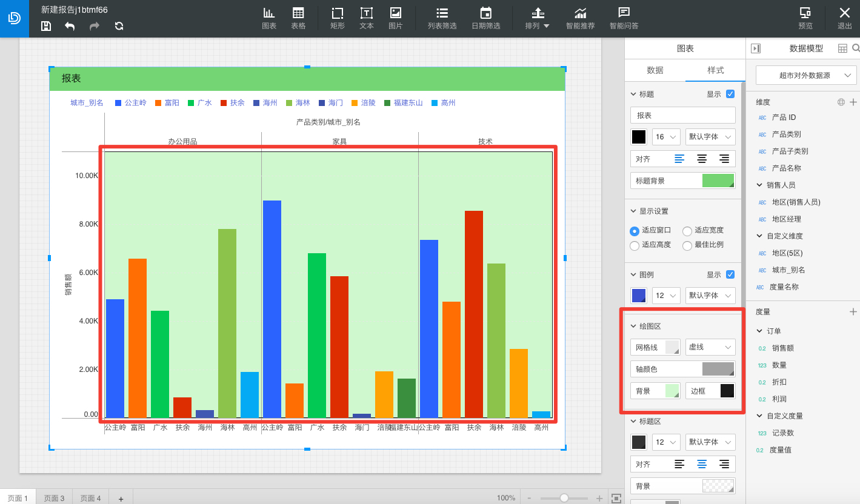Image resolution: width=860 pixels, height=504 pixels.
Task: Click the 标题背景 green color swatch
Action: [x=718, y=180]
